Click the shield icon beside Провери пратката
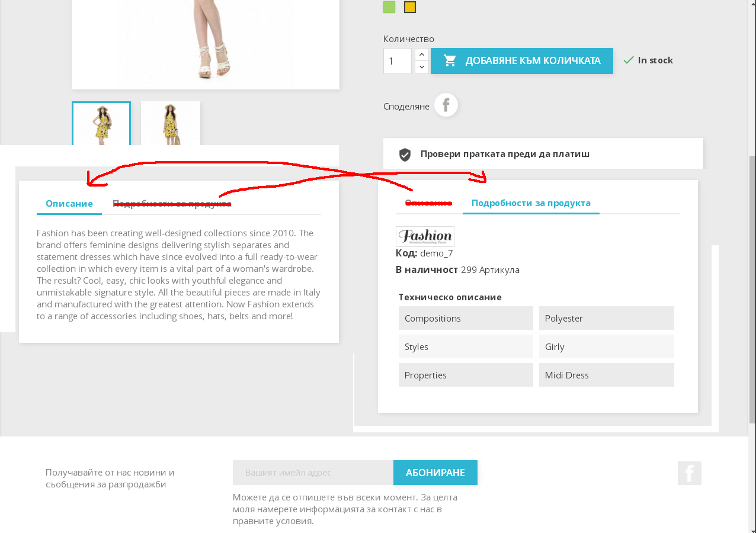The height and width of the screenshot is (533, 756). tap(405, 155)
